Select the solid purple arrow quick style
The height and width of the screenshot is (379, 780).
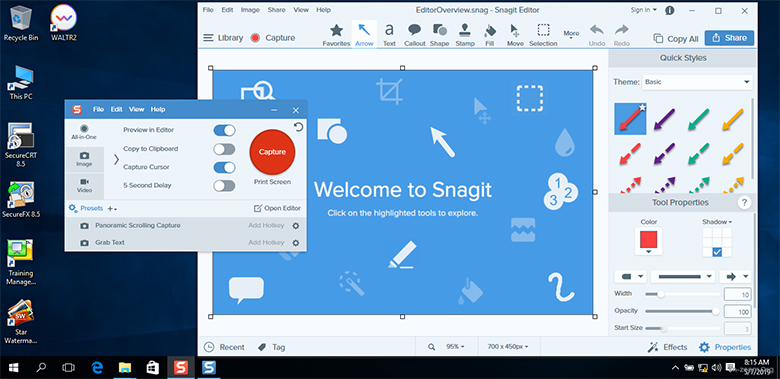click(x=664, y=119)
